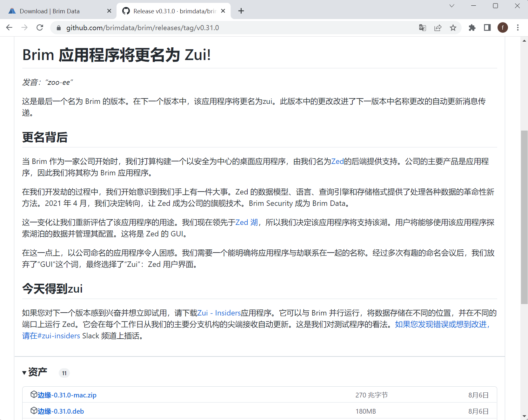The width and height of the screenshot is (528, 420).
Task: Open a new browser tab
Action: (241, 11)
